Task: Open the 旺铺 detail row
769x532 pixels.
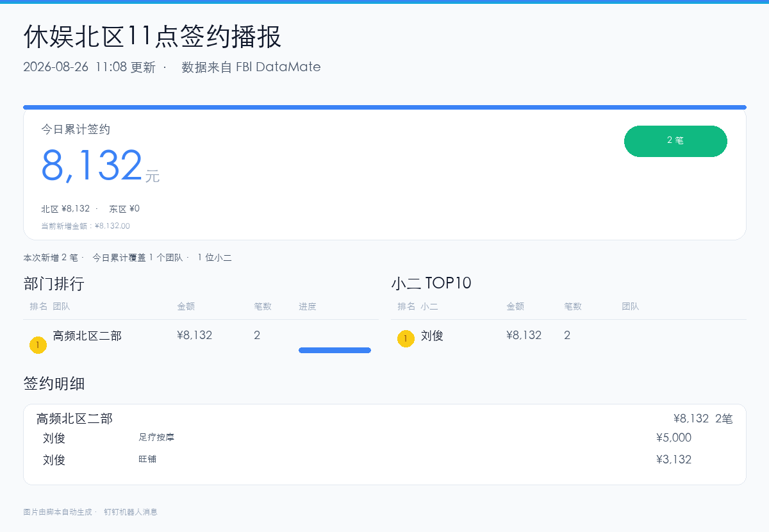Action: click(384, 460)
